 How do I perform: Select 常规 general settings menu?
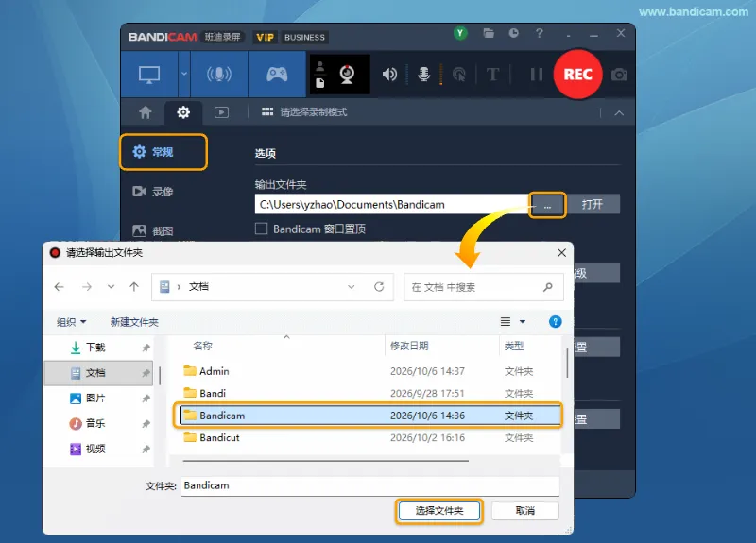[x=163, y=152]
